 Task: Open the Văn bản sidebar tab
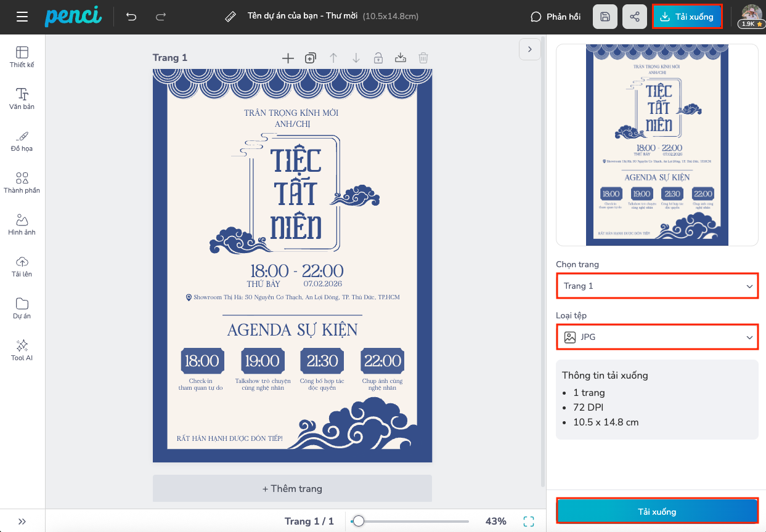(x=22, y=99)
